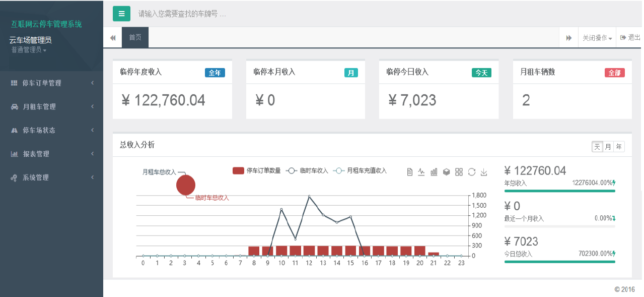The width and height of the screenshot is (644, 297).
Task: Click the 云车场管理员 username
Action: click(x=30, y=40)
